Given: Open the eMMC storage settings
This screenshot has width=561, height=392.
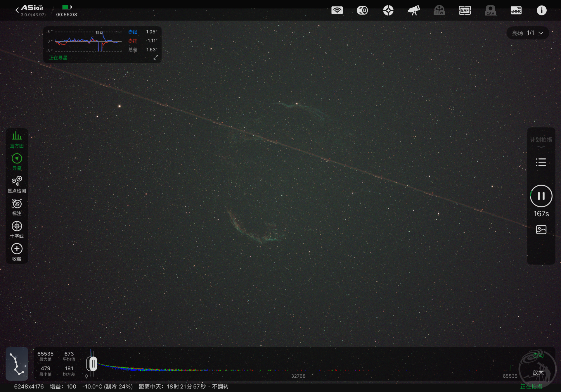Looking at the screenshot, I should tap(516, 11).
